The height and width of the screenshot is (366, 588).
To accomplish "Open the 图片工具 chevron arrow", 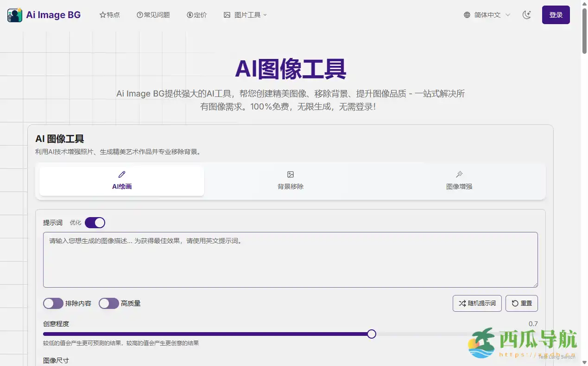I will coord(265,15).
